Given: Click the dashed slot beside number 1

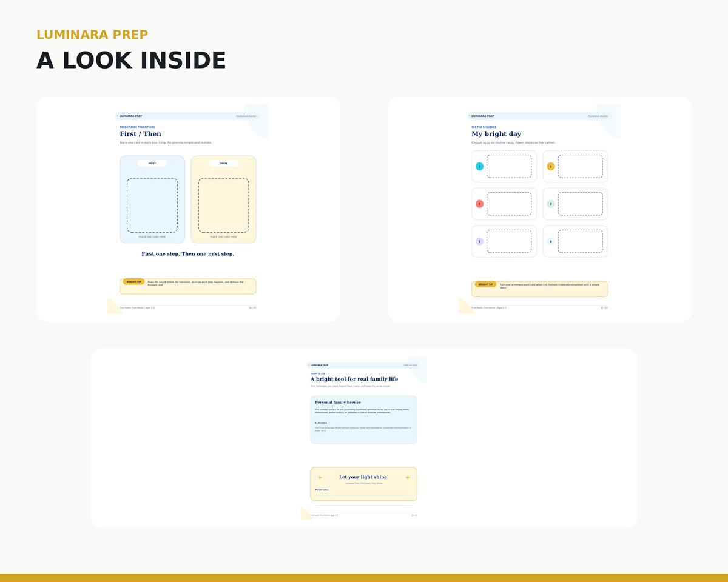Looking at the screenshot, I should click(x=509, y=166).
